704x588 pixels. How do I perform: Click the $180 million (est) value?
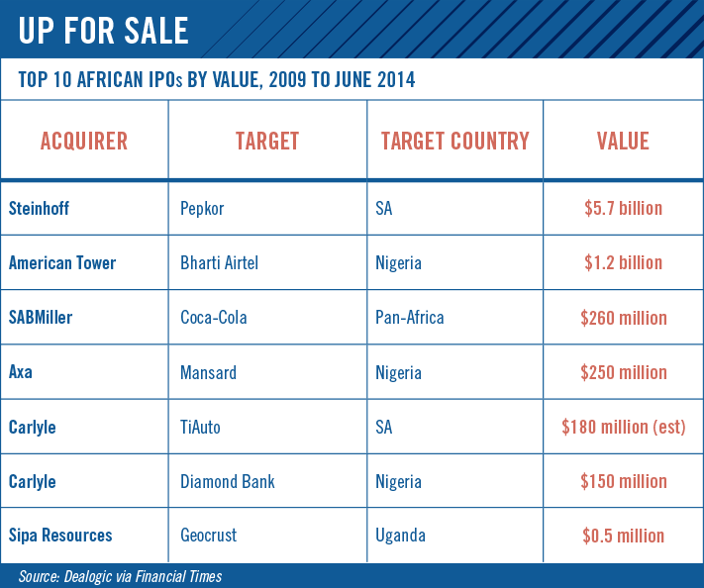(623, 427)
